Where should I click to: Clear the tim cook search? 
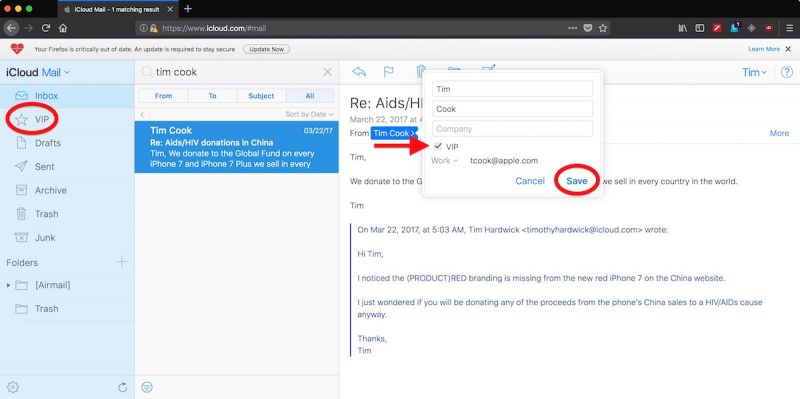[x=328, y=72]
